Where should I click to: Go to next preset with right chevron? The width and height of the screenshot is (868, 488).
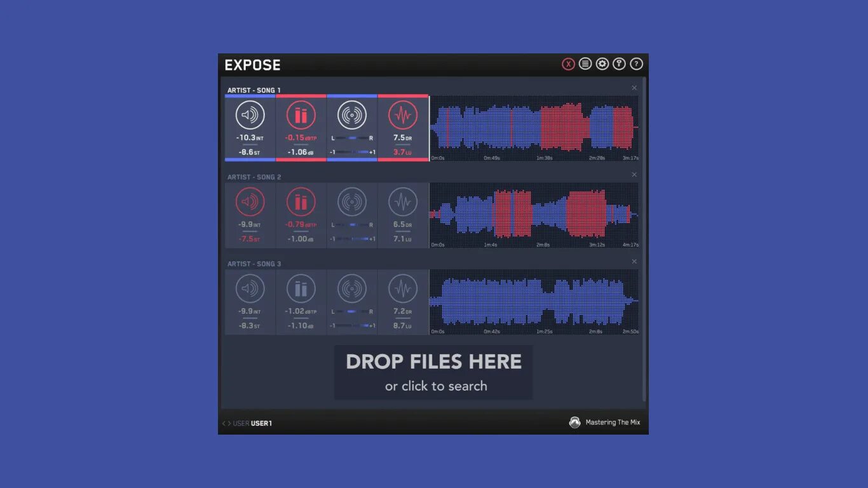pos(229,423)
